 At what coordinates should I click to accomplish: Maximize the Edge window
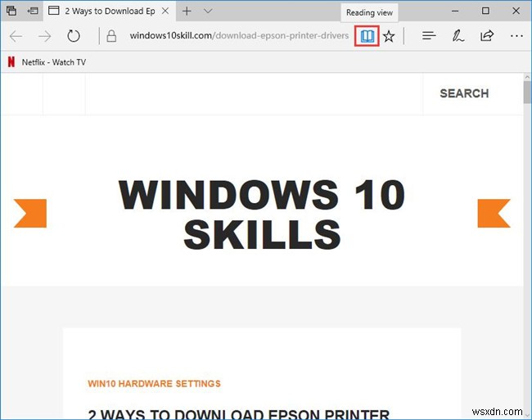click(485, 11)
